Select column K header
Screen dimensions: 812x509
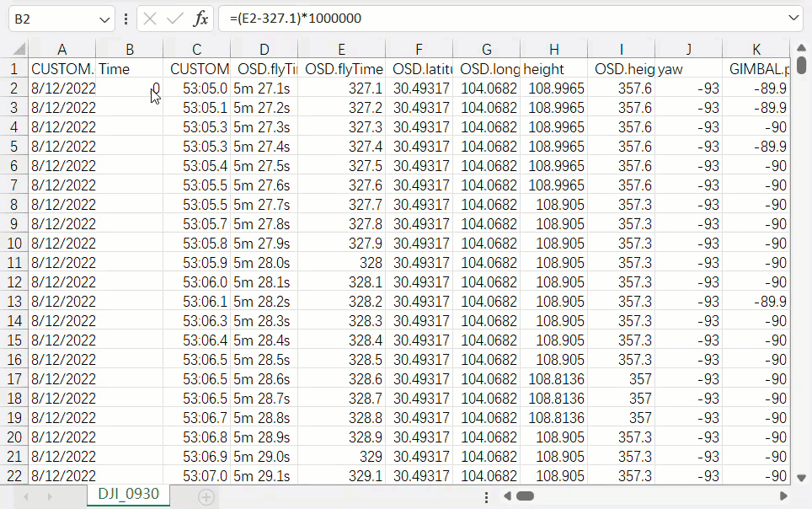[x=756, y=50]
